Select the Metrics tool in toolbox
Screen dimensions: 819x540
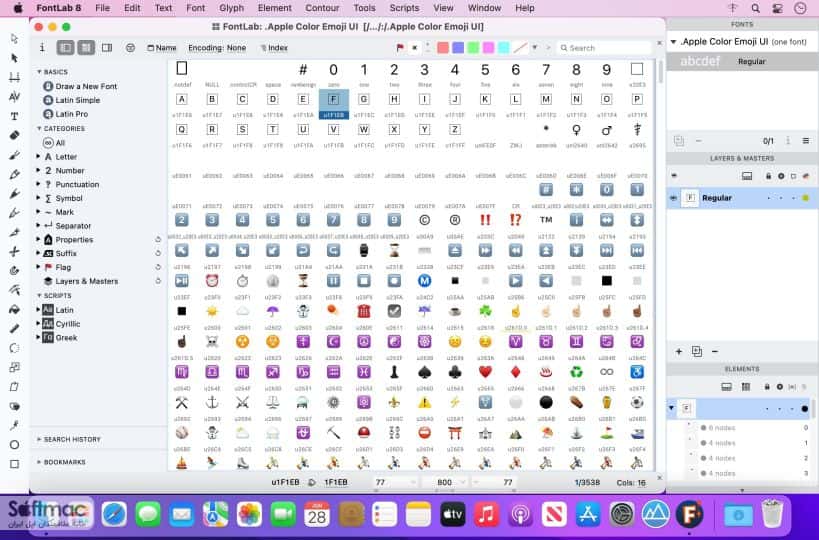click(14, 77)
